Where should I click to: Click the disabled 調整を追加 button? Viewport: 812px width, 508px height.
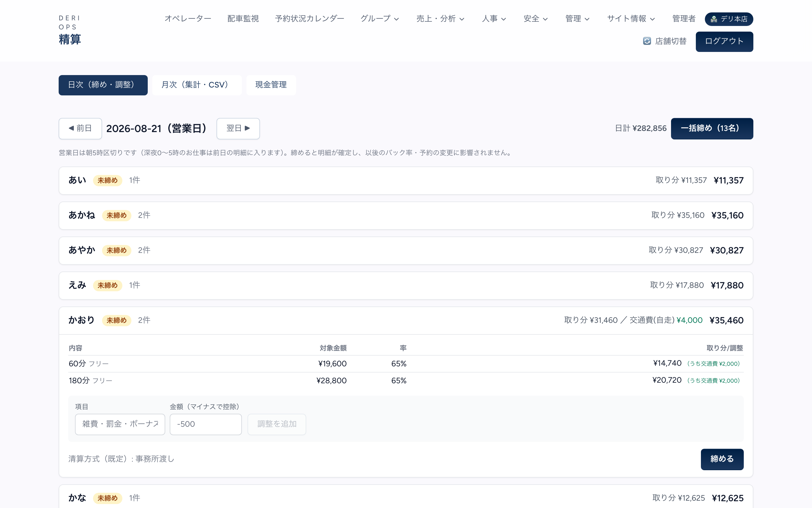coord(277,424)
